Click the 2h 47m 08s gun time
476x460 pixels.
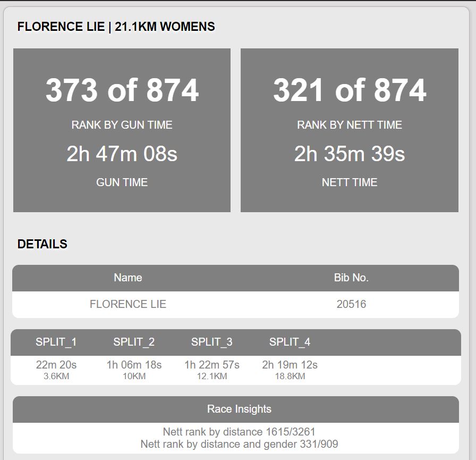(122, 154)
